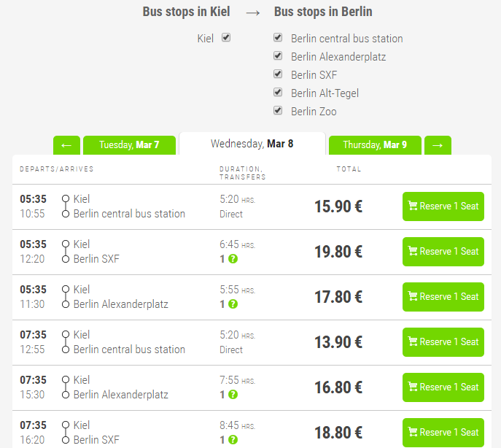
Task: Uncheck Berlin central bus station checkbox
Action: [x=278, y=38]
